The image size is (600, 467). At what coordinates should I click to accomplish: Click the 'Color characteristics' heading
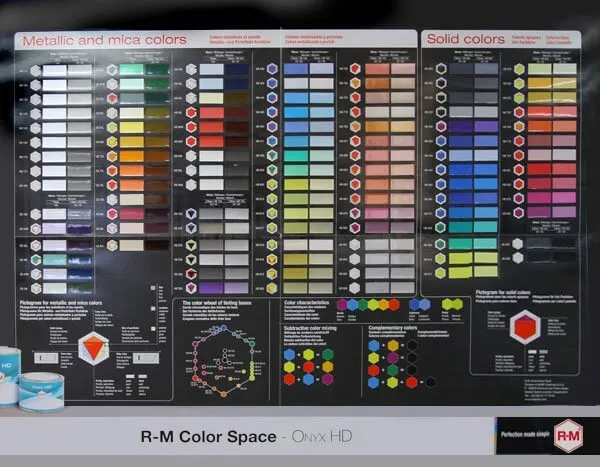click(x=307, y=302)
